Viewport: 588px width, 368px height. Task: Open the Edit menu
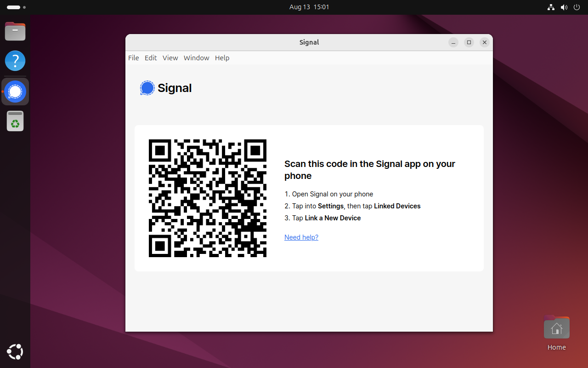click(151, 58)
